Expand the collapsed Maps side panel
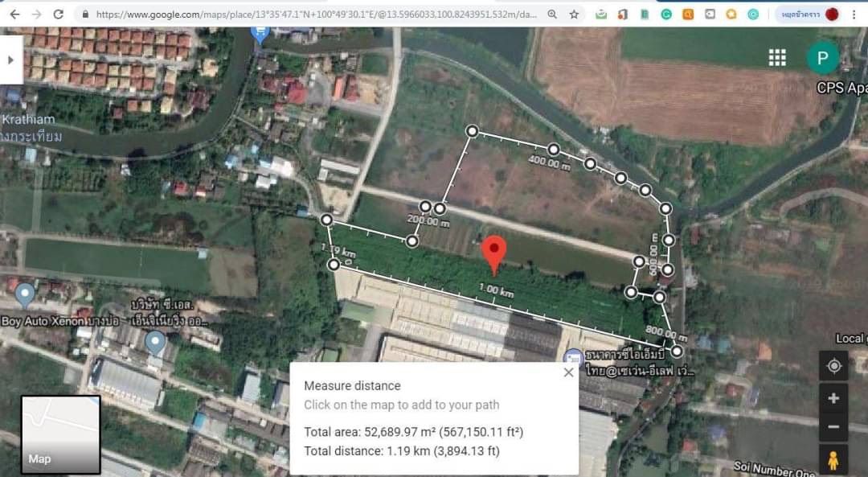 coord(11,60)
